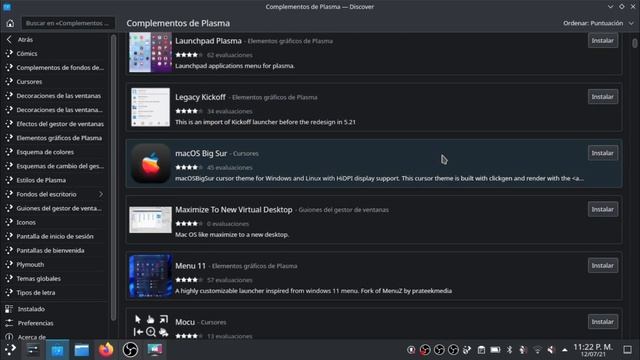
Task: Select the Iconos category
Action: [55, 222]
